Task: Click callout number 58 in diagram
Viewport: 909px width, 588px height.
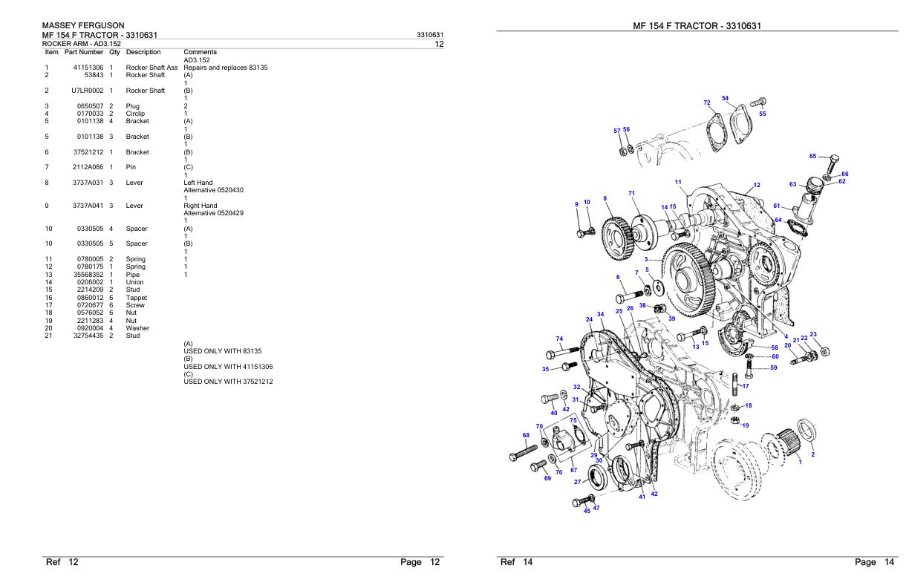Action: pos(774,347)
